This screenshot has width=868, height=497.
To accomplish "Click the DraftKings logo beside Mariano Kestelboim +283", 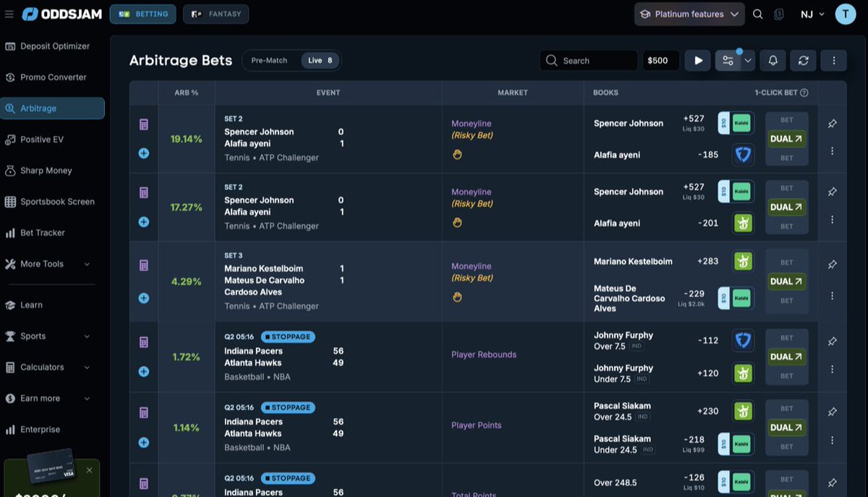I will pyautogui.click(x=743, y=261).
